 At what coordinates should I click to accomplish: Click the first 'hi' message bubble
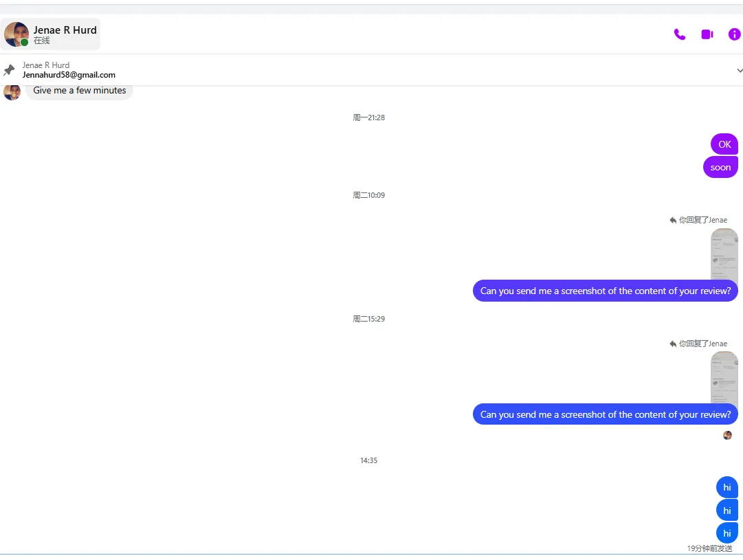[x=727, y=487]
